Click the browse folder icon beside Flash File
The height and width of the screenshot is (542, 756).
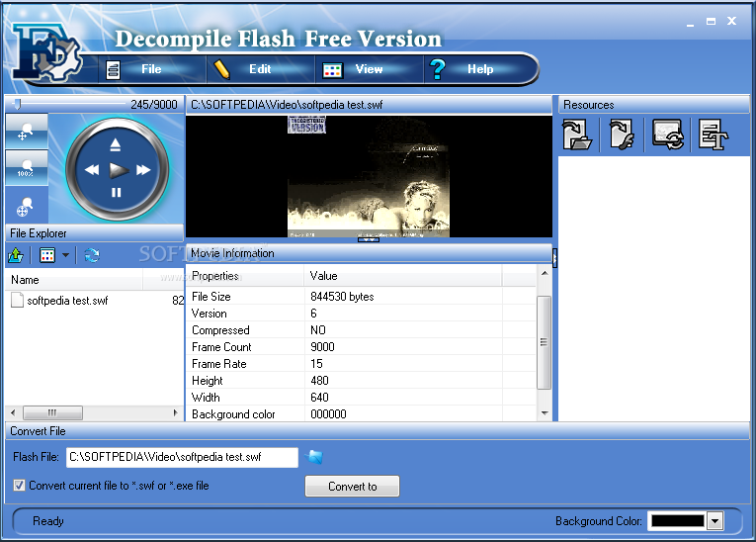click(x=314, y=457)
